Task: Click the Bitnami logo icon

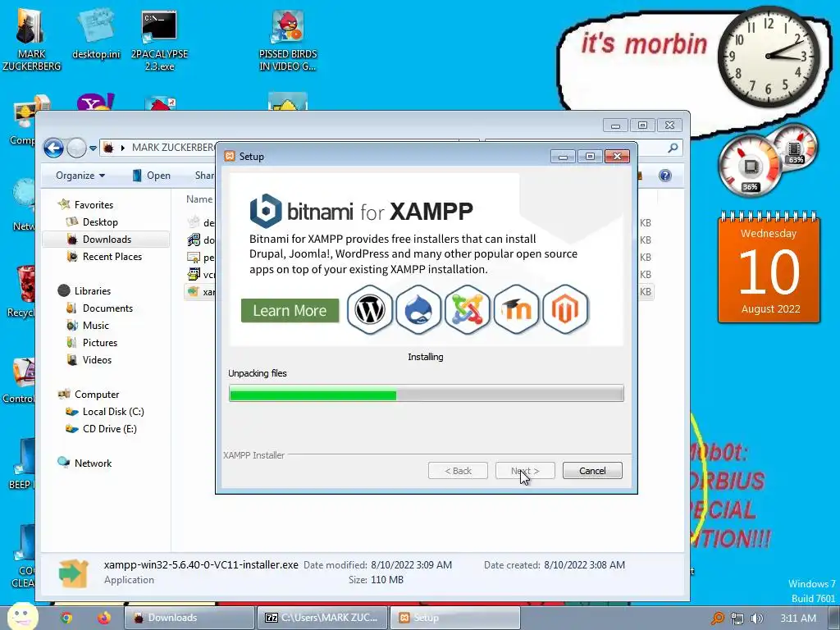Action: pos(266,211)
